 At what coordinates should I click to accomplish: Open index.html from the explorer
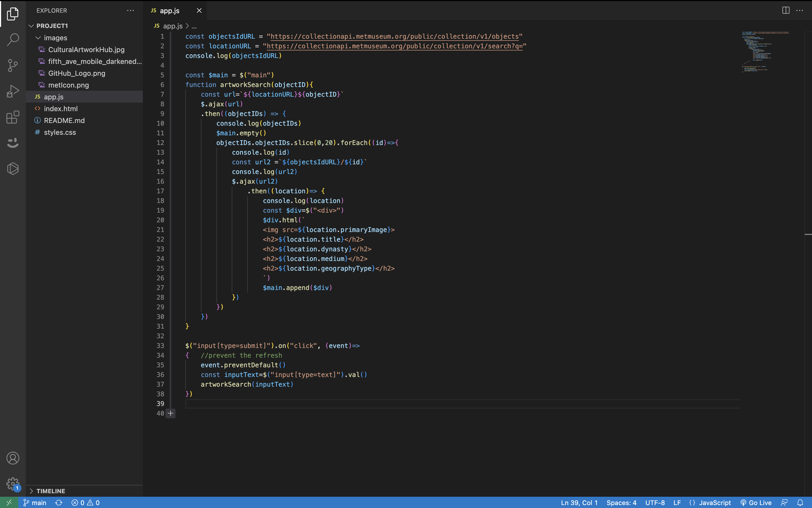pos(60,108)
